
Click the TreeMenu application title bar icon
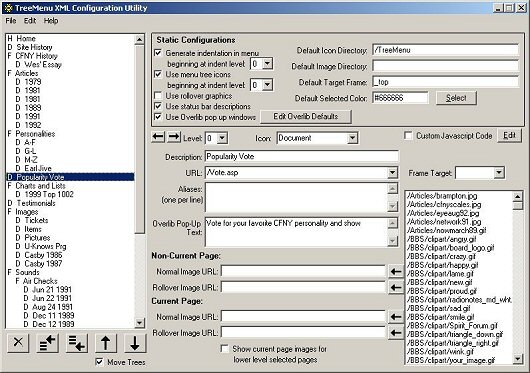point(8,8)
